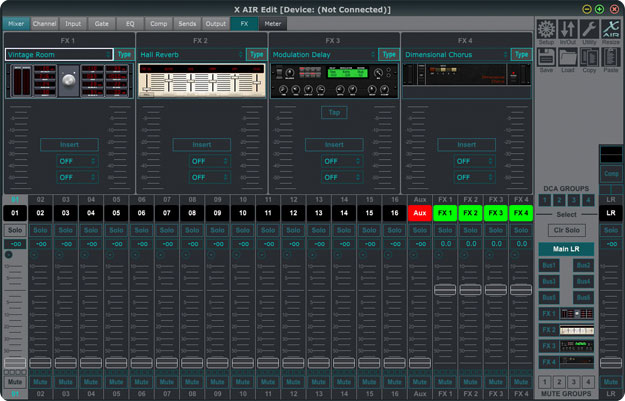The width and height of the screenshot is (625, 401).
Task: Click the Tap button in FX 3
Action: pos(334,112)
